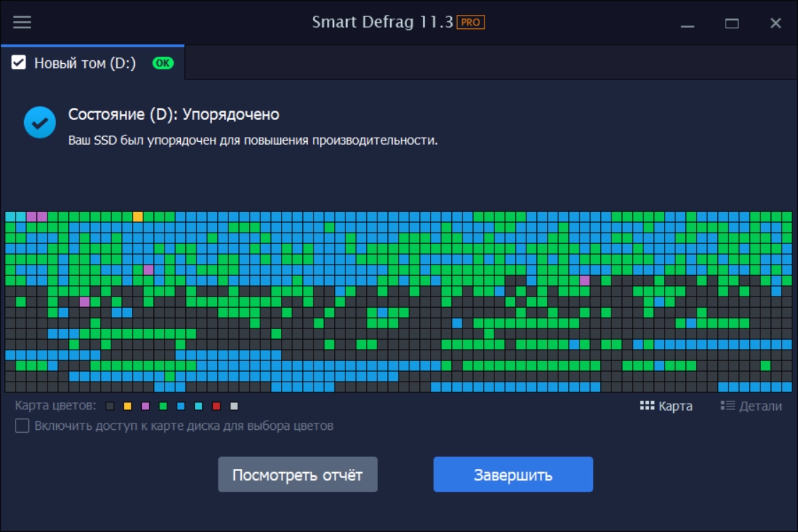The image size is (798, 532).
Task: Enable disk map access for color selection
Action: point(22,426)
